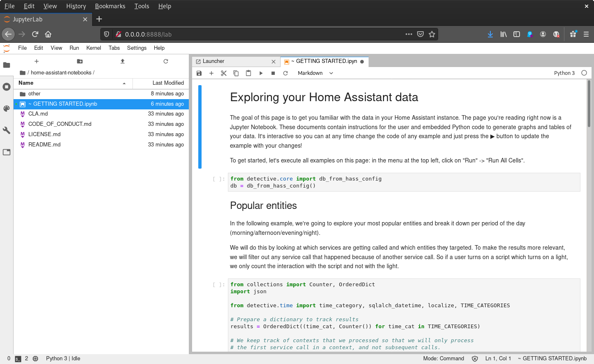Copy the selected cell
The height and width of the screenshot is (364, 594).
point(236,73)
